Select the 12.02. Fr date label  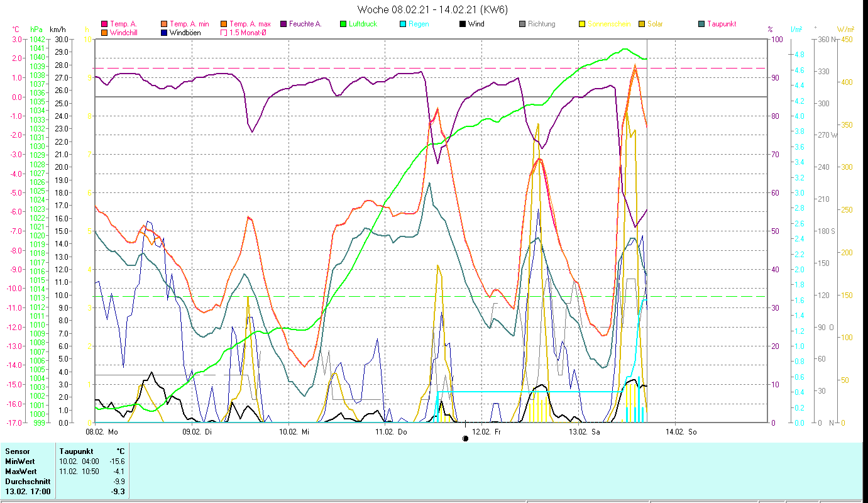pos(486,432)
